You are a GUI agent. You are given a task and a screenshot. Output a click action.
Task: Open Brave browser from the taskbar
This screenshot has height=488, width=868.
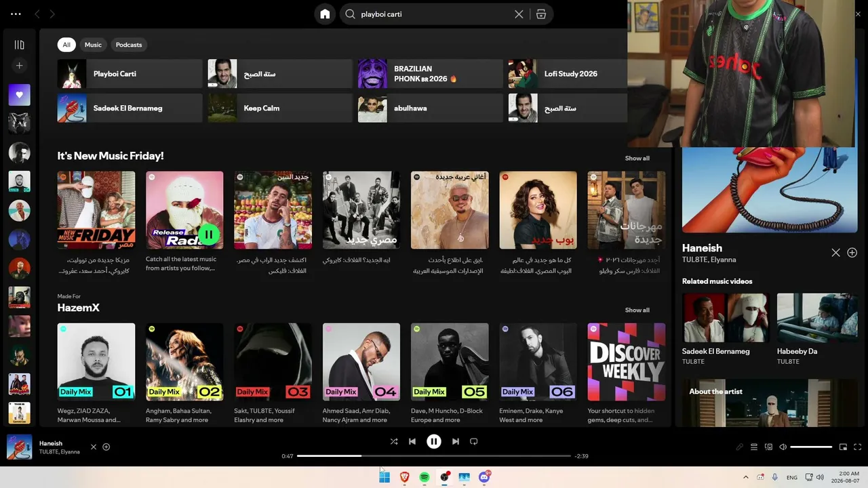coord(405,477)
